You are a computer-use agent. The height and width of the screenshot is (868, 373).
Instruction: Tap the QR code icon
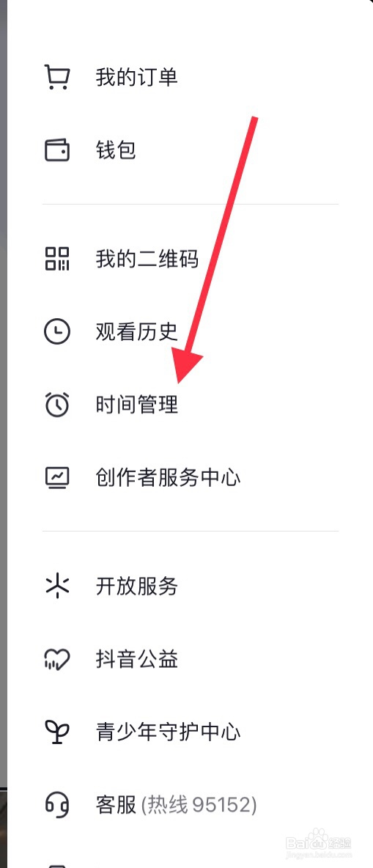point(57,259)
